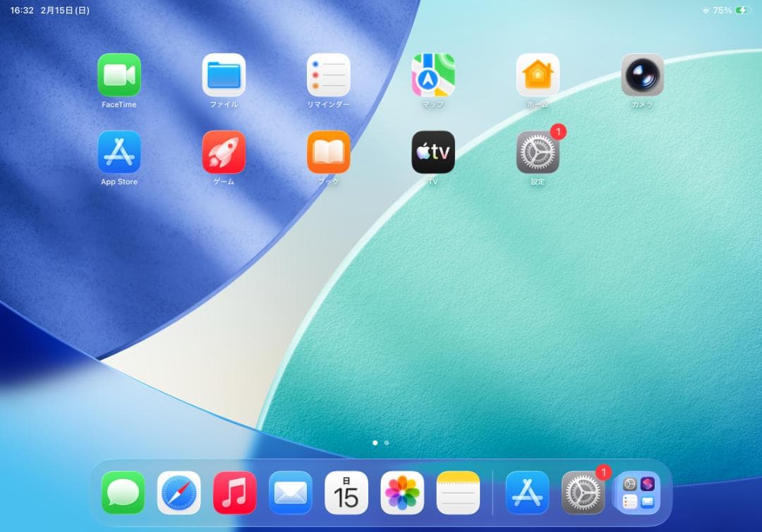This screenshot has width=762, height=532.
Task: Open the FaceTime app
Action: click(119, 75)
